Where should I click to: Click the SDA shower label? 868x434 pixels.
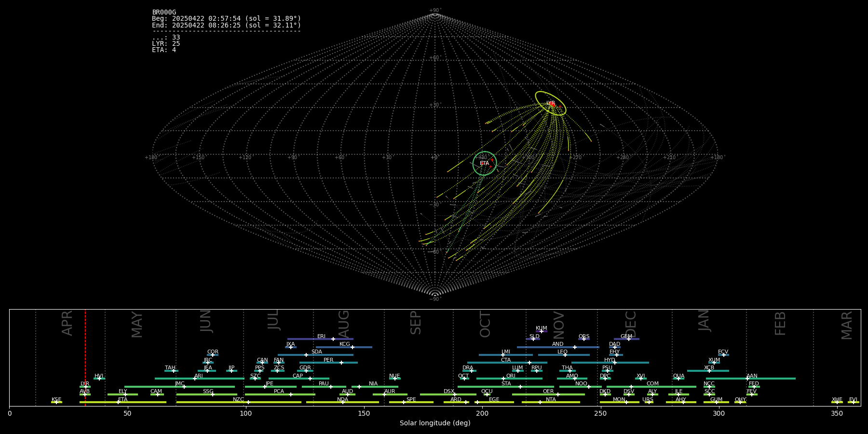pos(317,352)
